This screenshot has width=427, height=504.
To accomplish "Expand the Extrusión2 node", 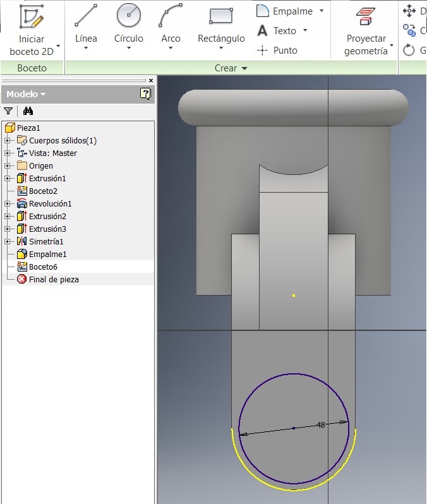I will click(8, 217).
